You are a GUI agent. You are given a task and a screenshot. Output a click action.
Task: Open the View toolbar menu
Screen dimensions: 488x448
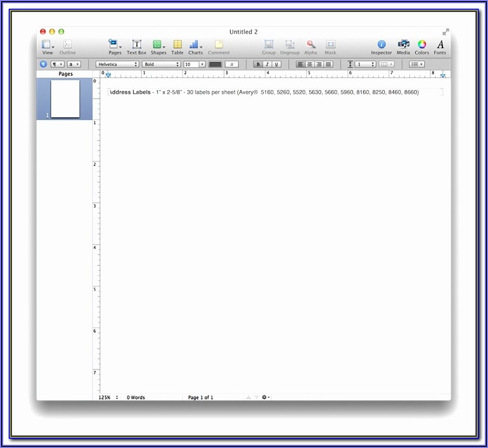[47, 47]
